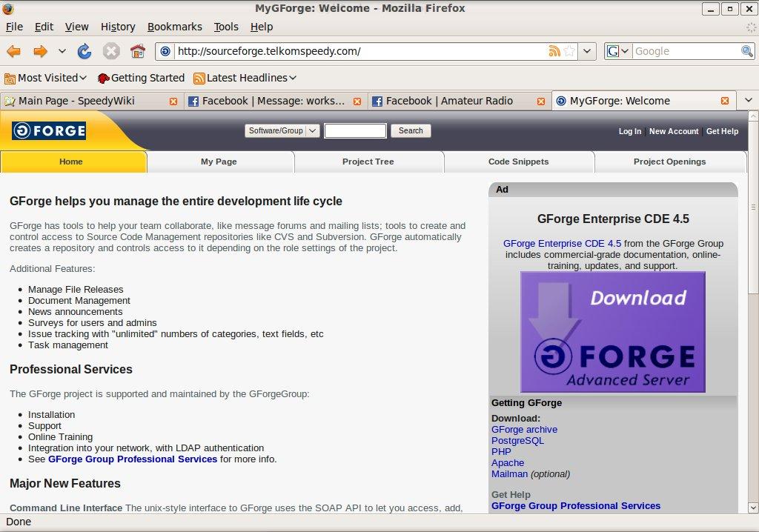Open the Most Visited bookmarks dropdown

[x=46, y=78]
